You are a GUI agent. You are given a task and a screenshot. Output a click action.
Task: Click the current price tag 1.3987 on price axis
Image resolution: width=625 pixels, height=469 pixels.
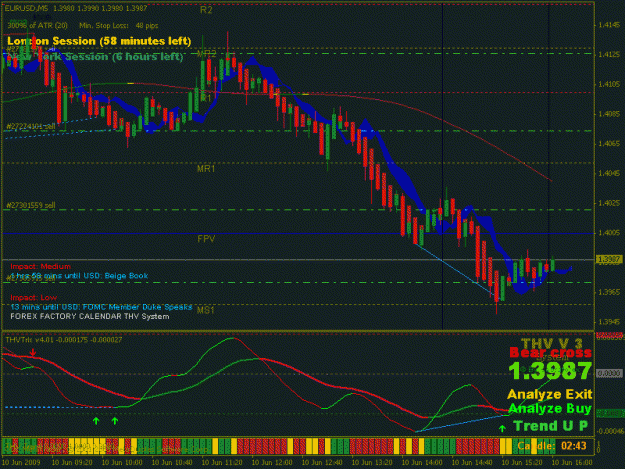[609, 260]
